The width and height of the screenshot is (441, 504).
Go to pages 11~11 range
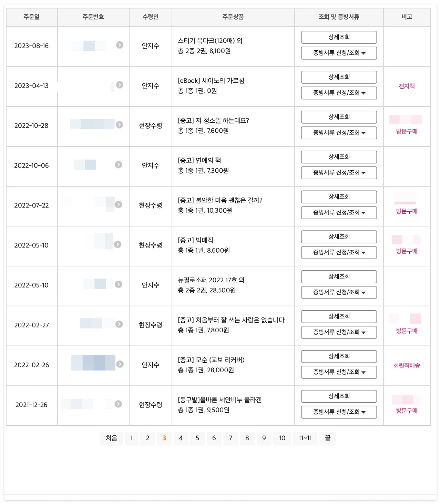[x=305, y=438]
